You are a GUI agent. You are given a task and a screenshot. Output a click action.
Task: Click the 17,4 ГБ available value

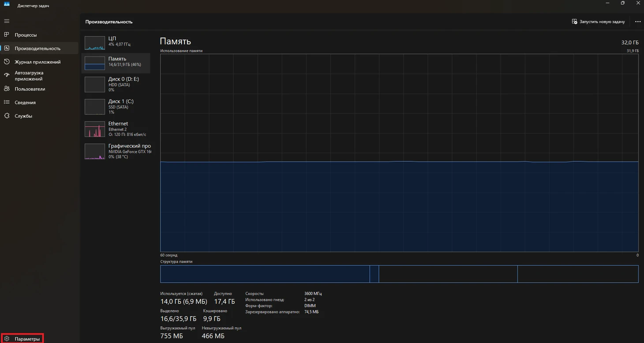click(x=225, y=302)
